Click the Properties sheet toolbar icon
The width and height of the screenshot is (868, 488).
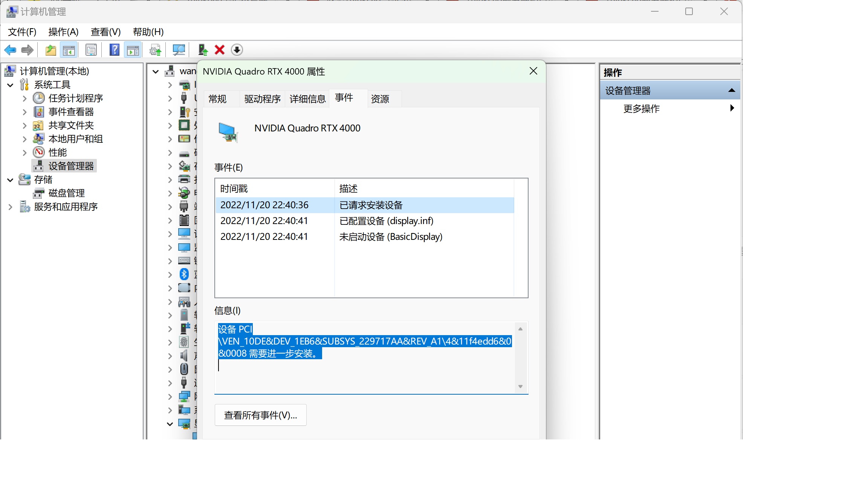(x=91, y=50)
